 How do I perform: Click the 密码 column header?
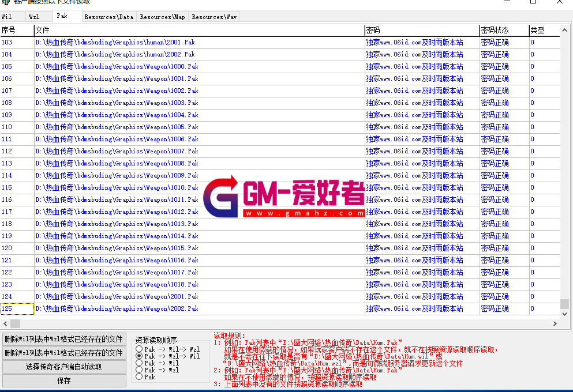422,31
